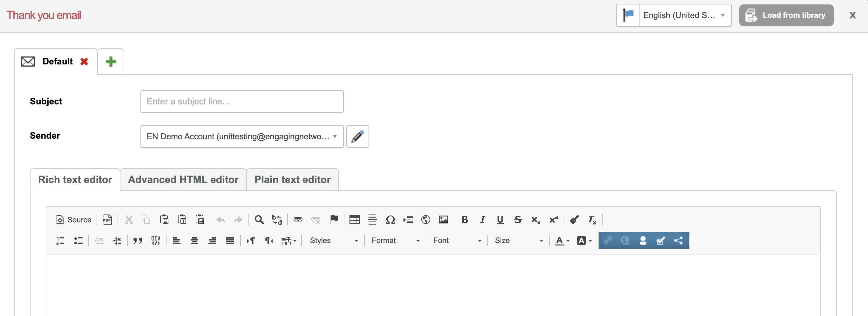The height and width of the screenshot is (316, 868).
Task: Insert a link using the chain icon
Action: tap(297, 220)
